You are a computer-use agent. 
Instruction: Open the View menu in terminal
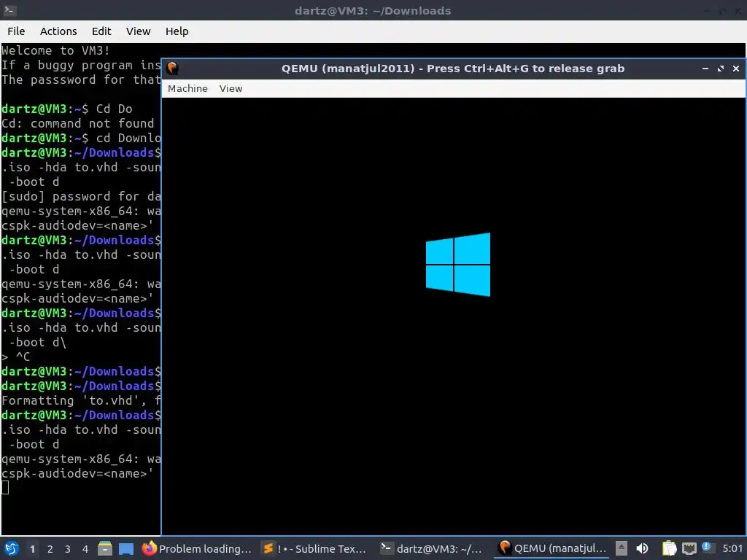click(x=138, y=31)
